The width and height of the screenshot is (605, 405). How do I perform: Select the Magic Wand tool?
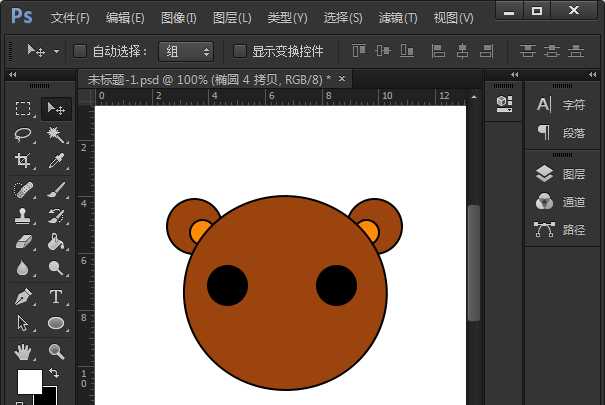pos(56,135)
